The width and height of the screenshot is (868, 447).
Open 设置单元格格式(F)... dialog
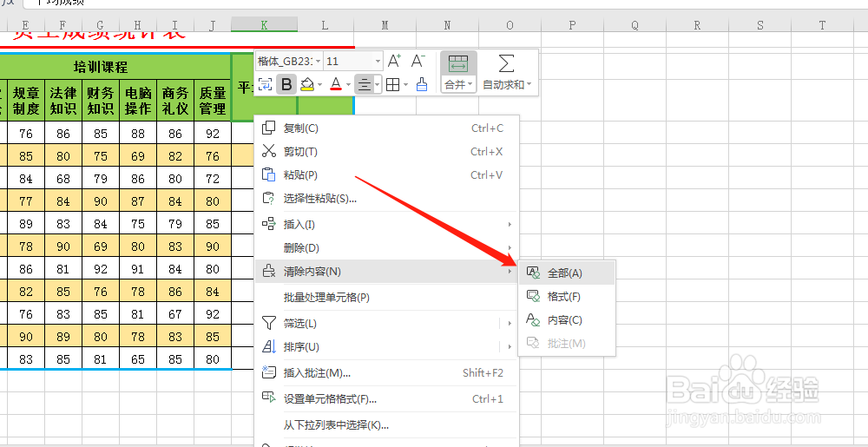tap(386, 399)
